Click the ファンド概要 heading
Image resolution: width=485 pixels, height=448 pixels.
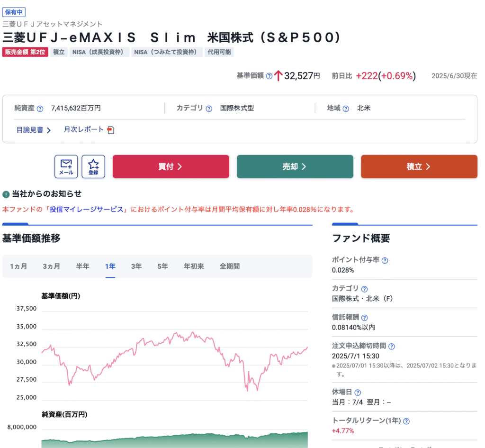click(361, 238)
